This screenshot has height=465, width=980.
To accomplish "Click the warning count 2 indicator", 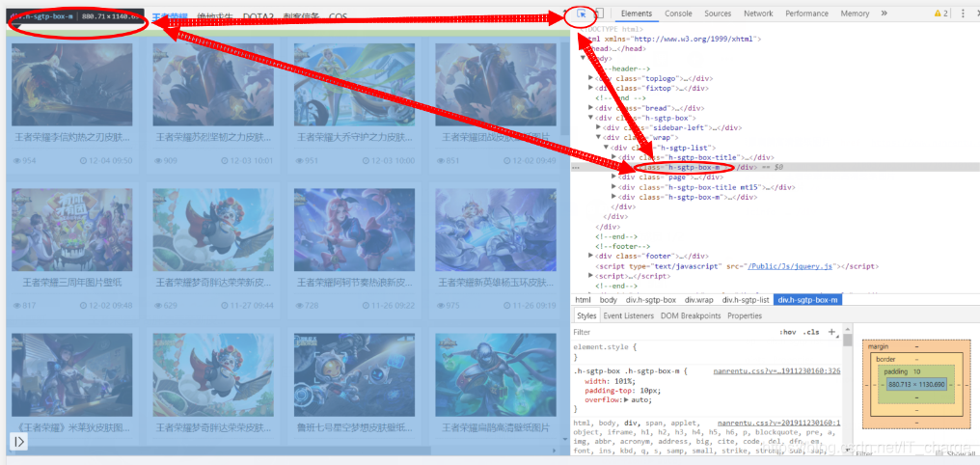I will coord(940,14).
